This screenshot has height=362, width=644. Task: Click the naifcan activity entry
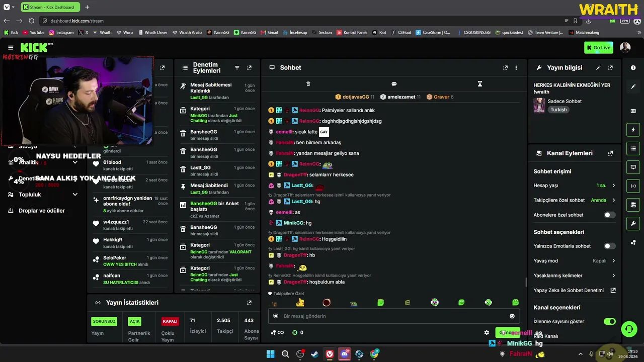(x=130, y=279)
